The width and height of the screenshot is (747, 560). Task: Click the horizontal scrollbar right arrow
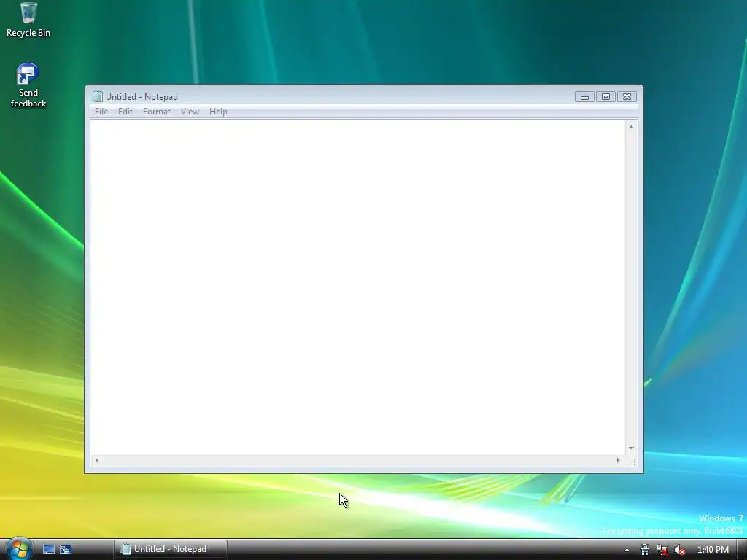click(619, 461)
